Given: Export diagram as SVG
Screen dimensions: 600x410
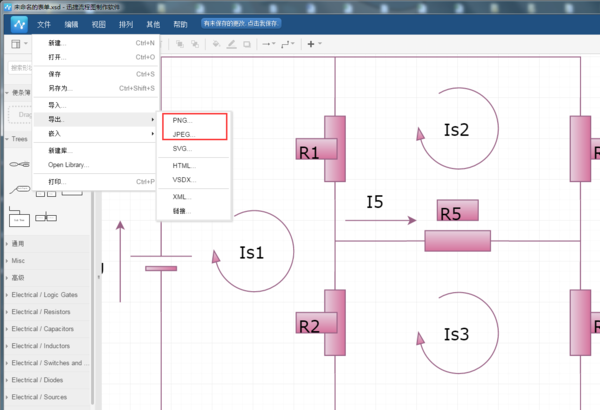Looking at the screenshot, I should pyautogui.click(x=194, y=149).
